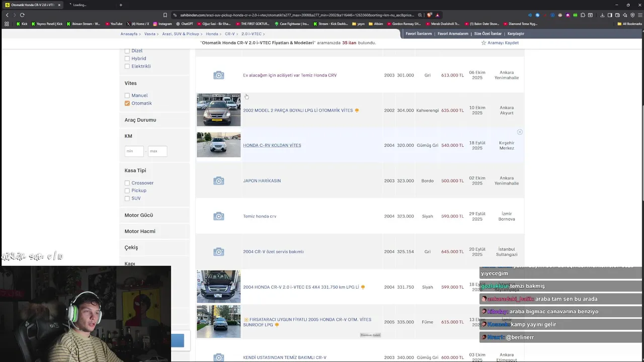Go to the Honda breadcrumb
The width and height of the screenshot is (644, 362).
(212, 34)
